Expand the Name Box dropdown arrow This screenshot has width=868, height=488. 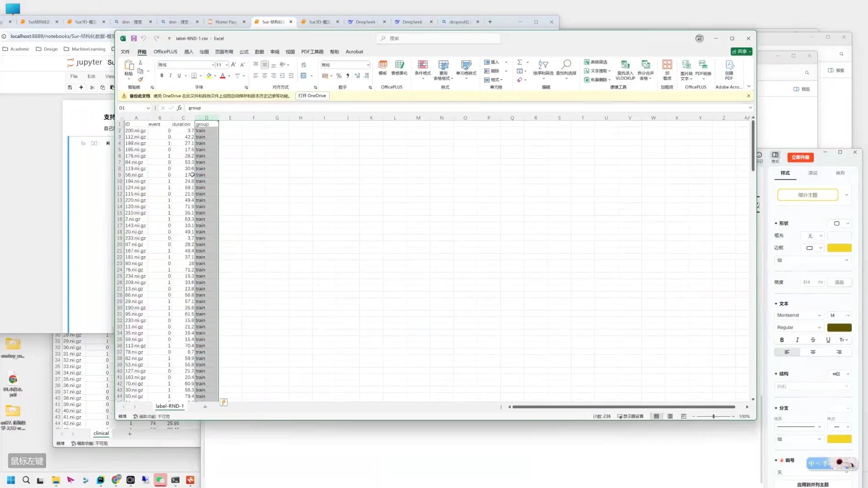tap(148, 108)
